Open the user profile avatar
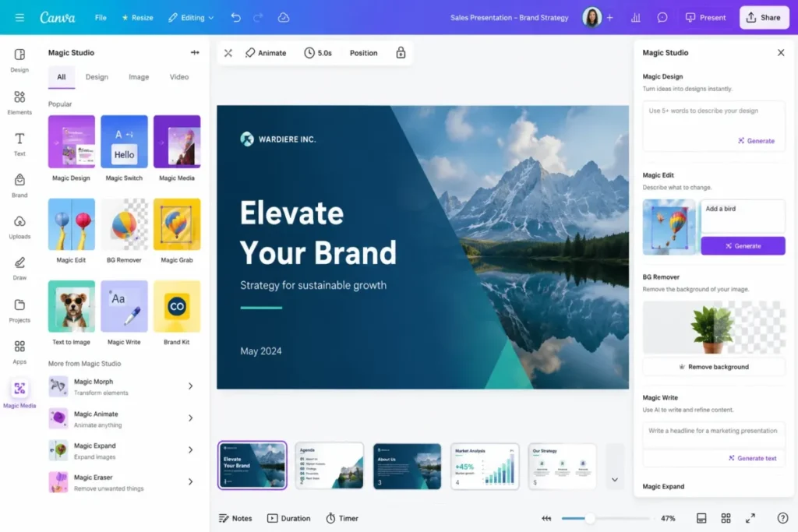 (x=592, y=18)
